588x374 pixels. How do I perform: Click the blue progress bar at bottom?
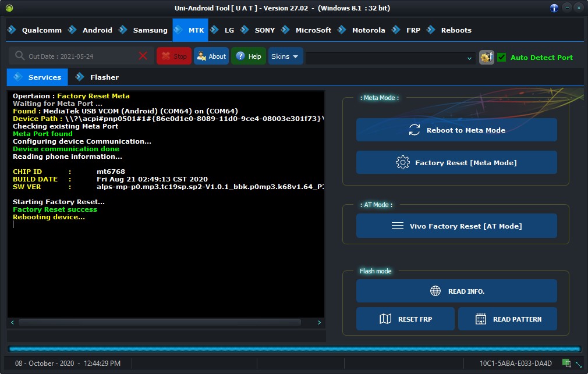pyautogui.click(x=295, y=349)
